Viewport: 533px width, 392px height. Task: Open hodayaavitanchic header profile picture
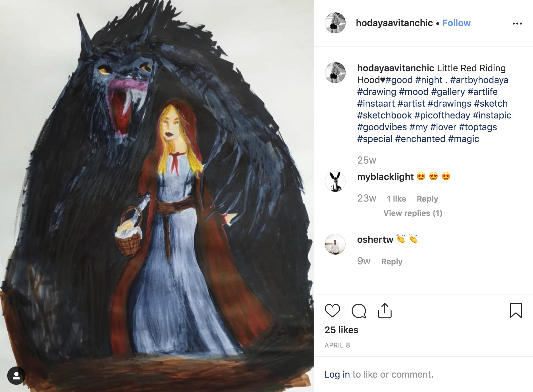tap(335, 23)
